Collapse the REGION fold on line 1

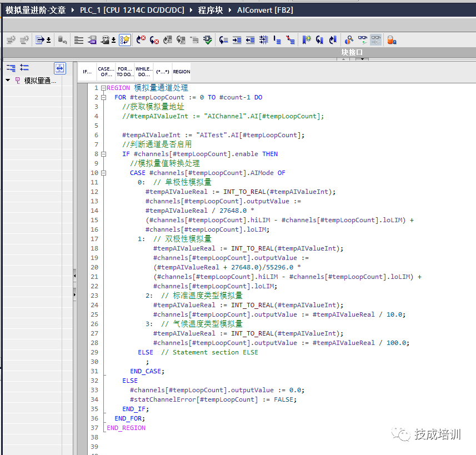point(103,88)
